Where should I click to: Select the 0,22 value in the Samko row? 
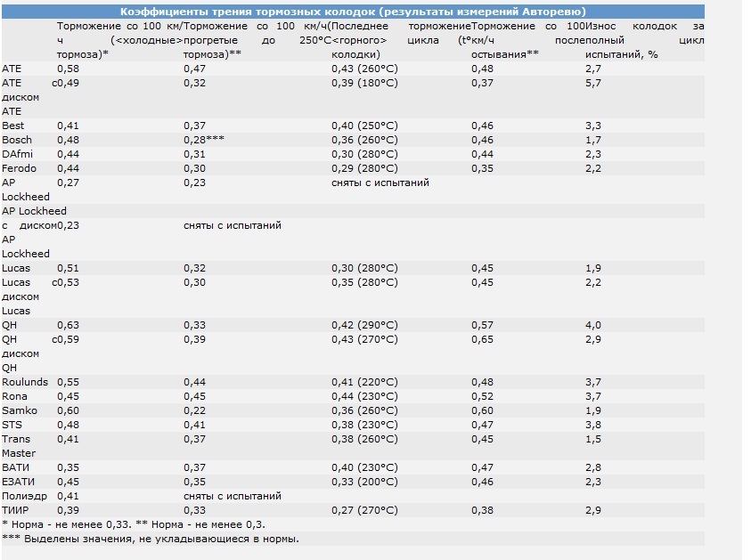tap(194, 410)
